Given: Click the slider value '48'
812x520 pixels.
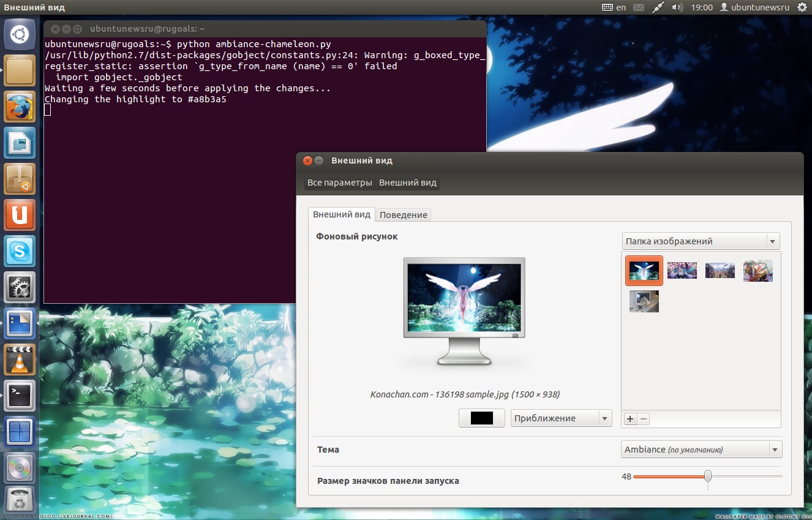Looking at the screenshot, I should click(x=626, y=477).
